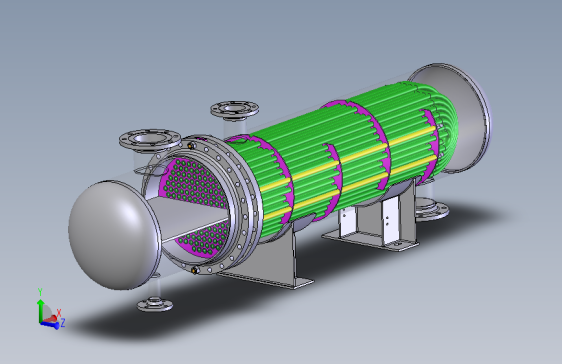Pick the second top nozzle flange on the shell
562x364 pixels.
234,109
